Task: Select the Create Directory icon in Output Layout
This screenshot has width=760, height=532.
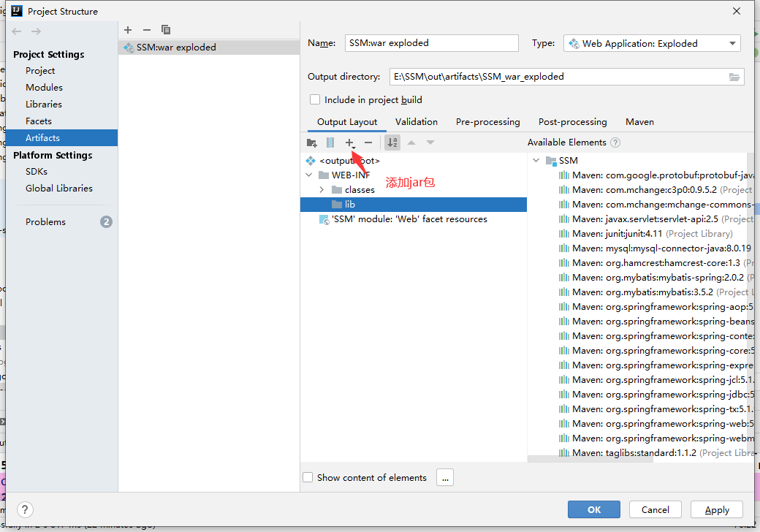Action: (x=311, y=142)
